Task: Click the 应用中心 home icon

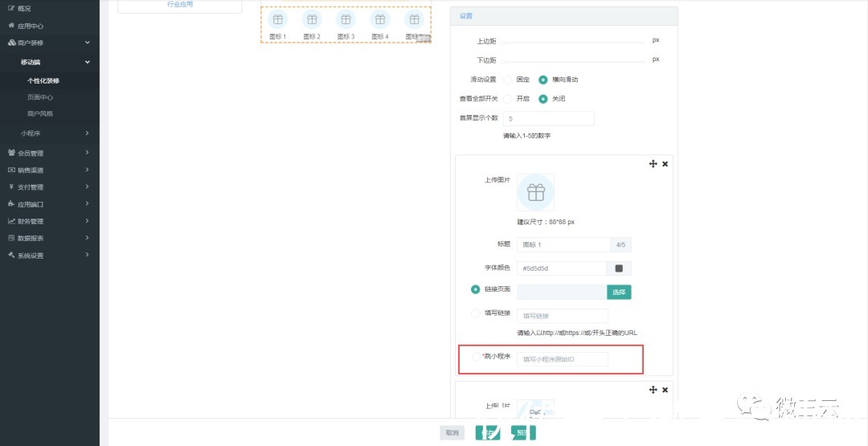Action: pos(11,26)
